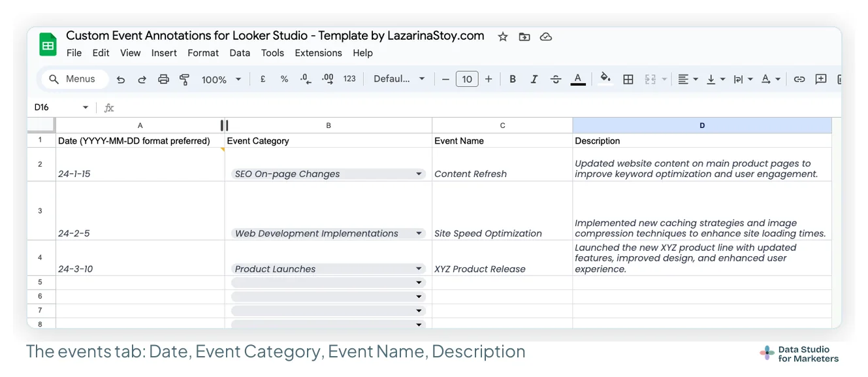868x377 pixels.
Task: Open the Name box D16 dropdown
Action: coord(86,108)
